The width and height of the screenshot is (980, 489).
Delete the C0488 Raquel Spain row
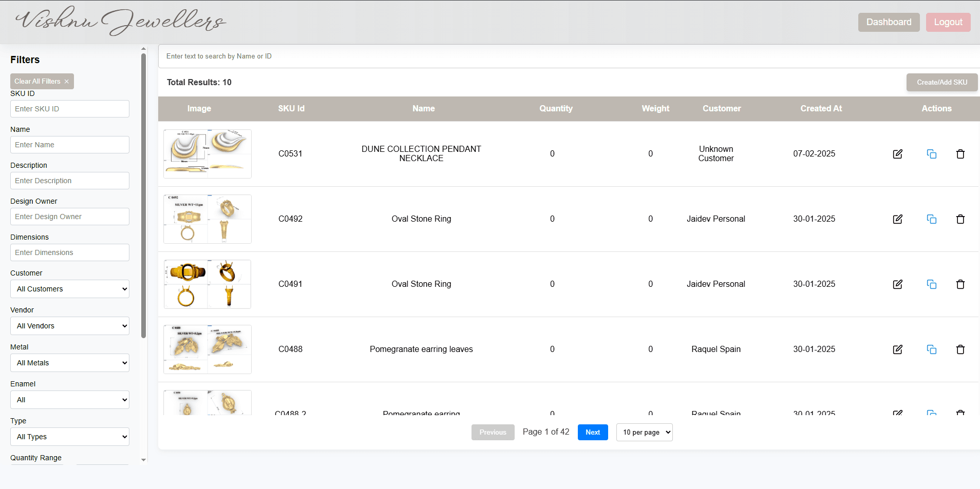[960, 349]
